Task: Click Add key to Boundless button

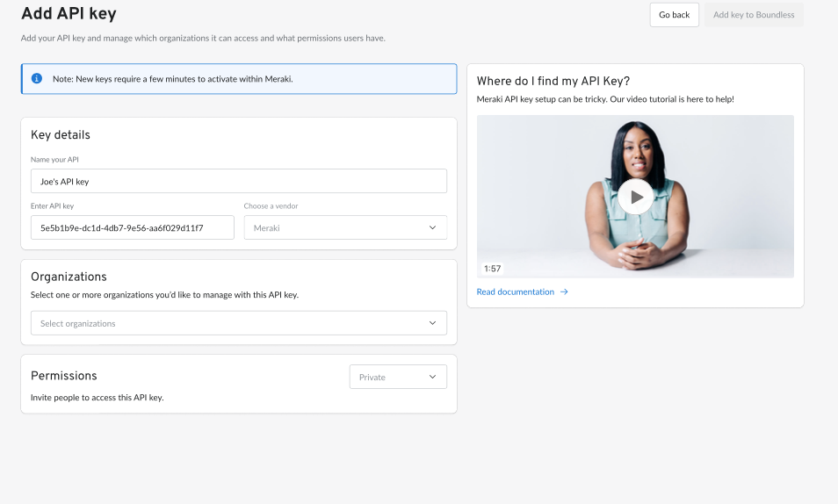Action: point(754,15)
